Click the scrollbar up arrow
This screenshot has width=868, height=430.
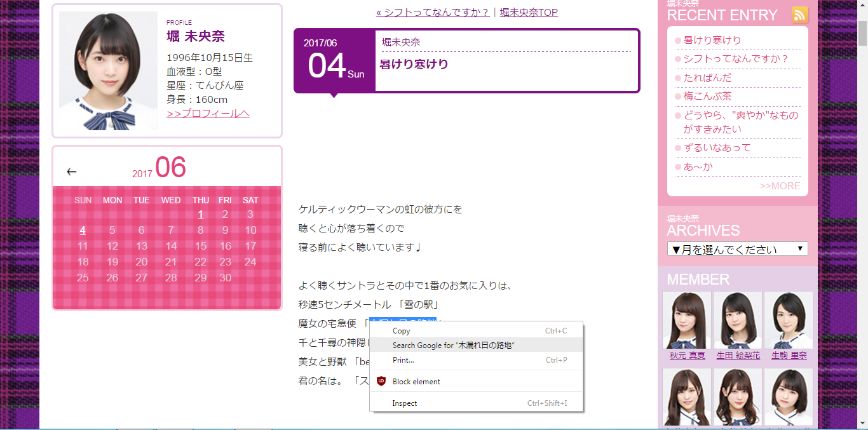coord(862,5)
